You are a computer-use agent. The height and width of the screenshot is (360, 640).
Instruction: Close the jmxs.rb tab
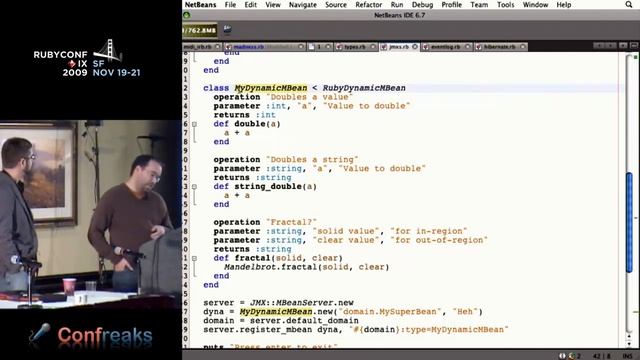click(415, 47)
